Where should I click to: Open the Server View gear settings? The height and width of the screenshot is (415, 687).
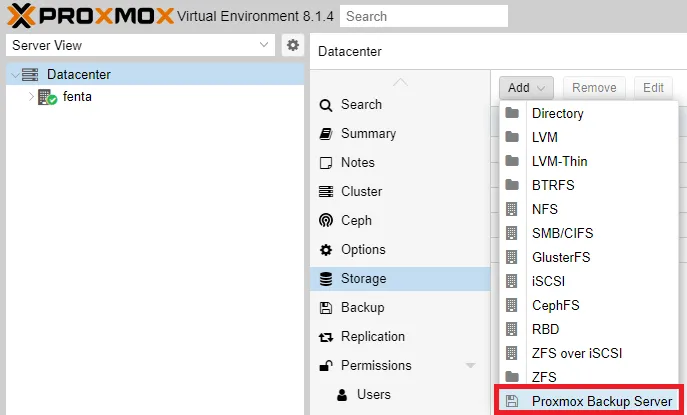point(293,45)
